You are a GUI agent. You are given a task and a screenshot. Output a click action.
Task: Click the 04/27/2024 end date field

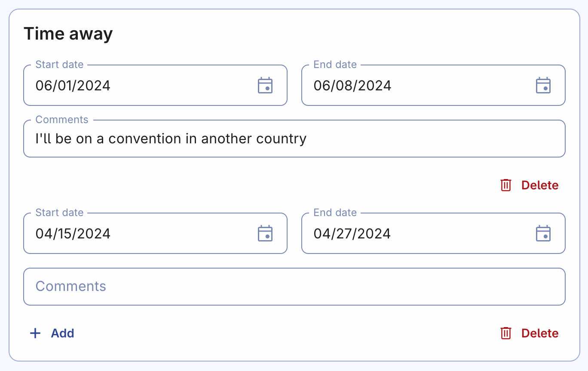tap(408, 233)
